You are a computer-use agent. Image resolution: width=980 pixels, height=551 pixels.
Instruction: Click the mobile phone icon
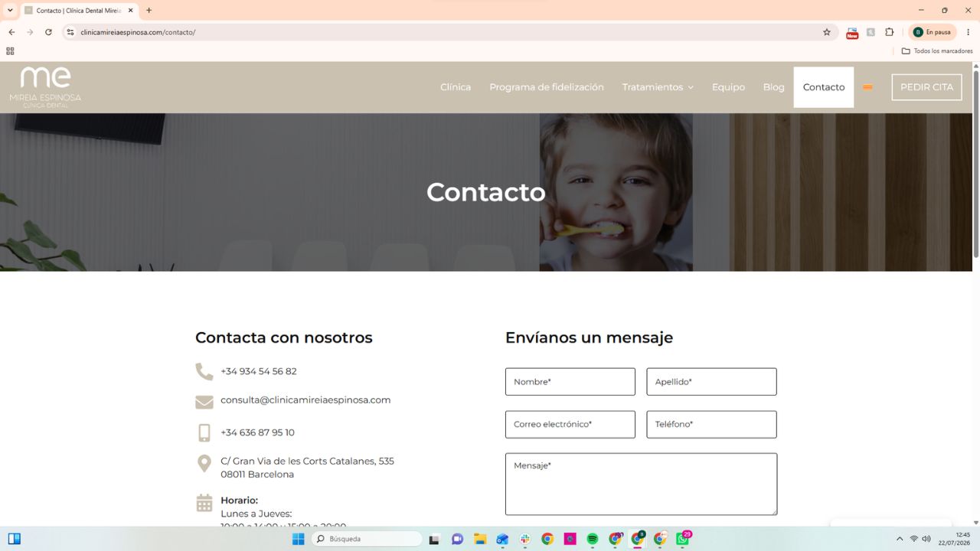pos(204,433)
